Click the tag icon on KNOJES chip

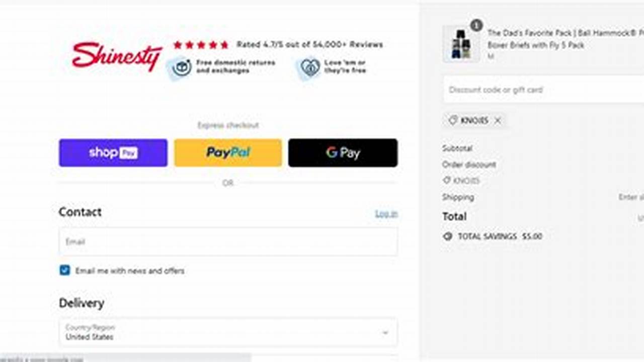tap(453, 121)
